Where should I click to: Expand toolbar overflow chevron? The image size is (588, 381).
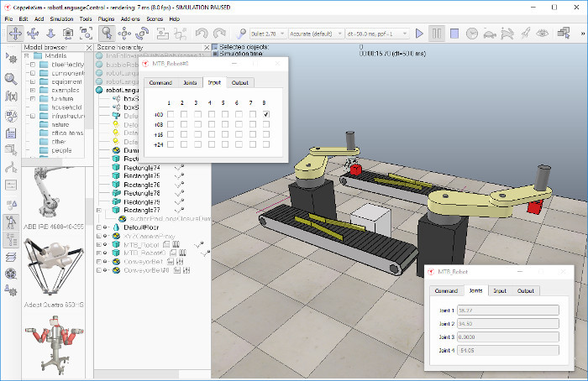point(583,34)
